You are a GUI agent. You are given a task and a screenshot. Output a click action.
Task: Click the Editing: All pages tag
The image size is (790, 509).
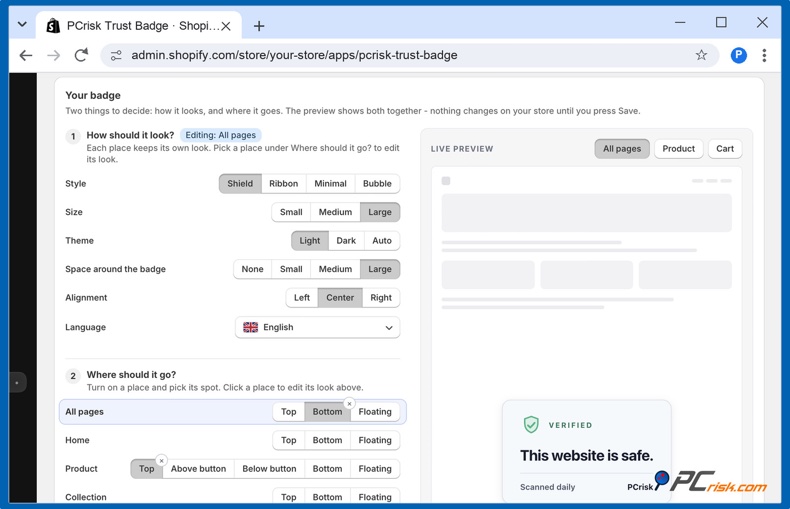[221, 135]
